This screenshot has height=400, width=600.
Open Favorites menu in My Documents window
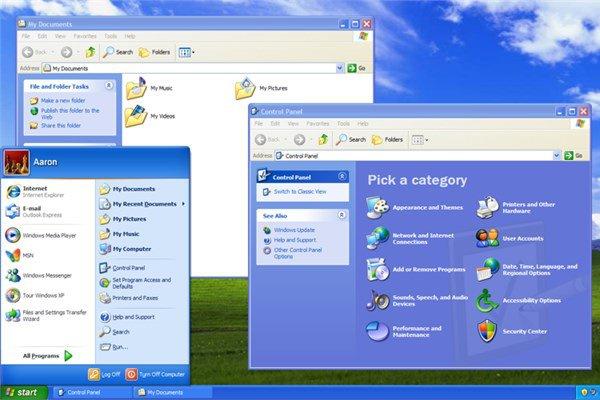pyautogui.click(x=85, y=36)
